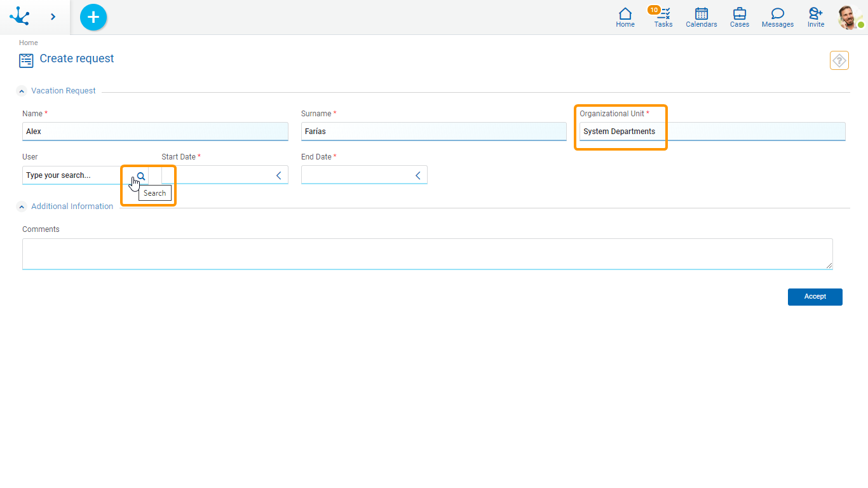
Task: Collapse the Additional Information section
Action: point(22,207)
